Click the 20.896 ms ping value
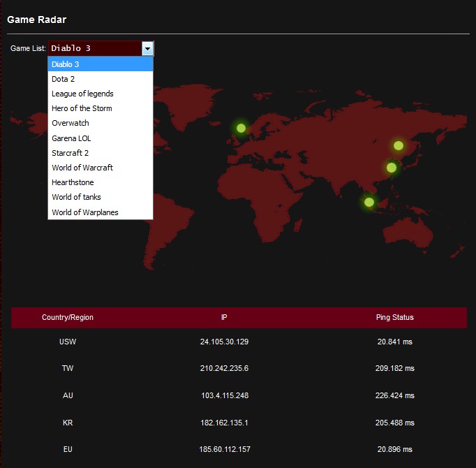Viewport: 476px width, 468px height. point(394,449)
